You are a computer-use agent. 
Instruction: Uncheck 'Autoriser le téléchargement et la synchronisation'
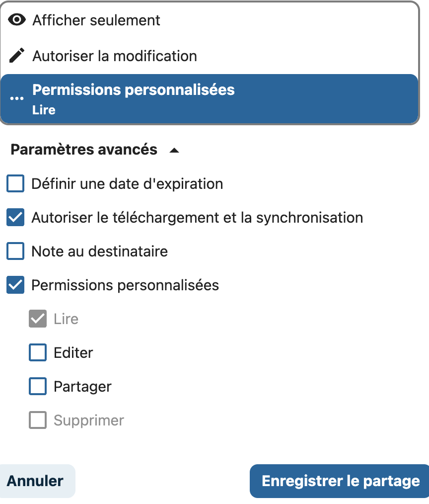15,217
